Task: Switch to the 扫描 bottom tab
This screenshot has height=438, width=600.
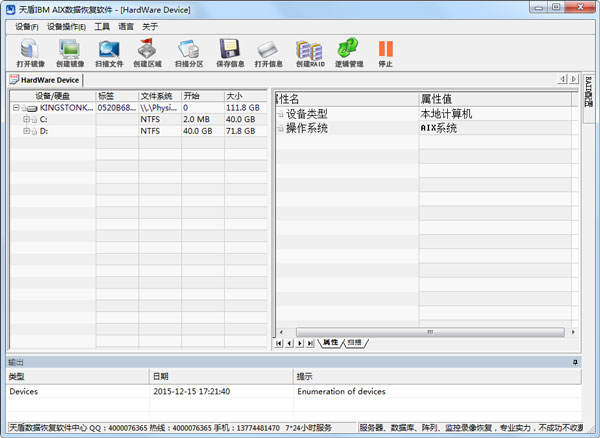Action: click(354, 342)
